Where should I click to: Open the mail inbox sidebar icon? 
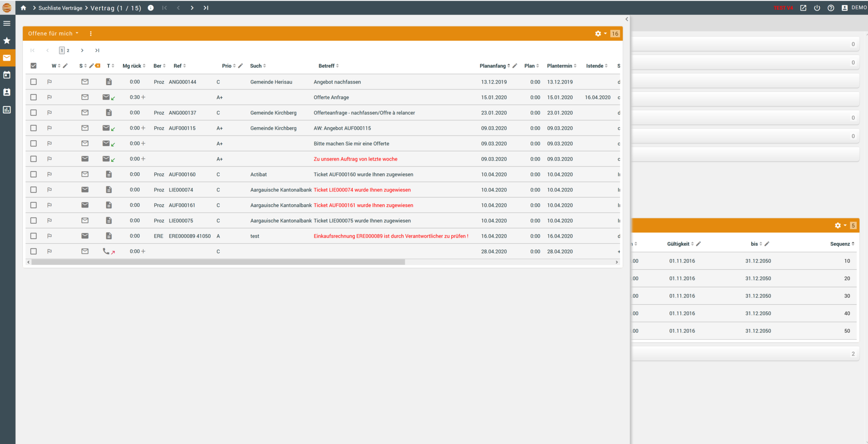point(7,58)
